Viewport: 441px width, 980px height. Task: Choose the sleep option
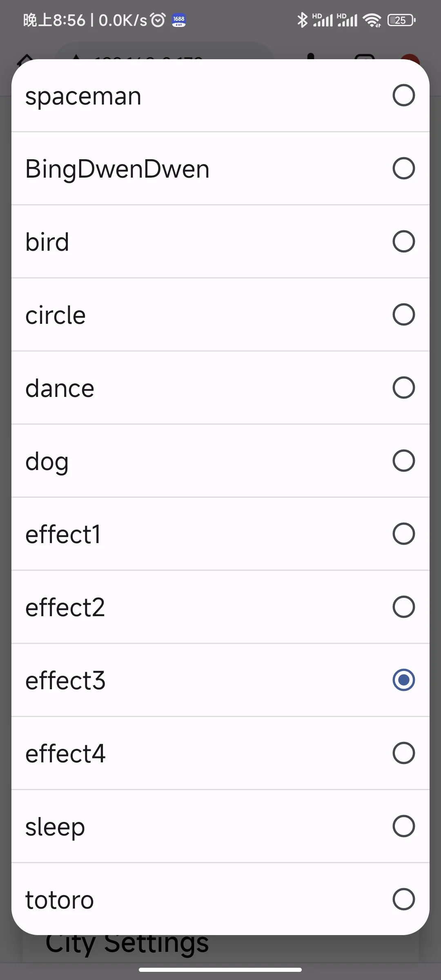[x=403, y=826]
